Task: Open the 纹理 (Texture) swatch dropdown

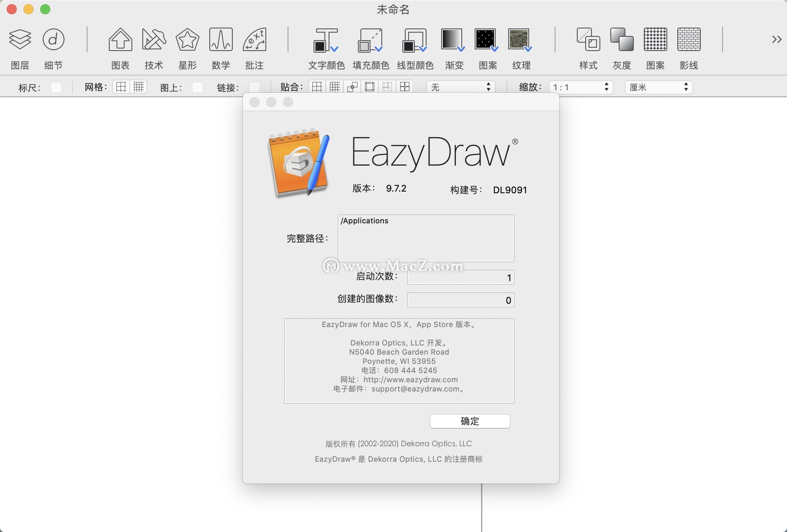Action: (520, 40)
